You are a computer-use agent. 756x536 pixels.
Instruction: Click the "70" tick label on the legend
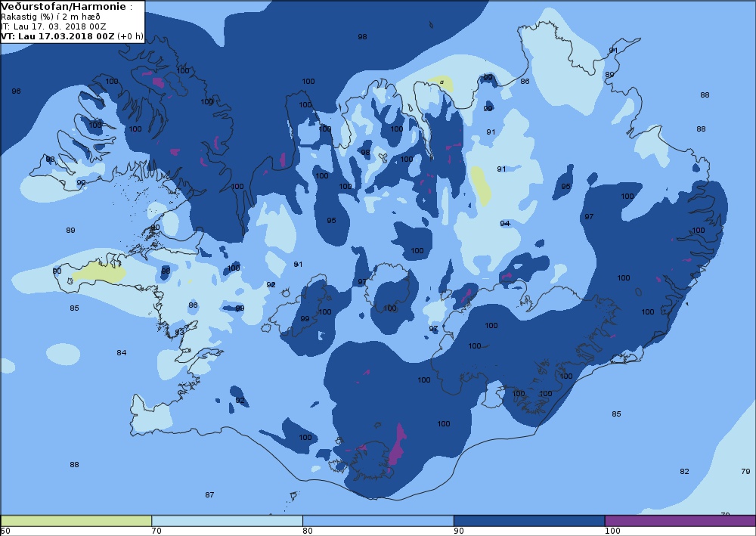(156, 531)
